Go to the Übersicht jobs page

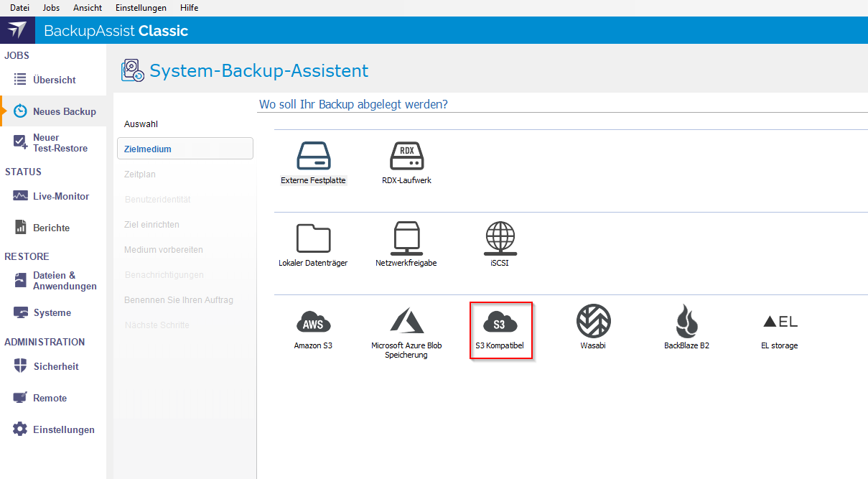click(x=53, y=80)
